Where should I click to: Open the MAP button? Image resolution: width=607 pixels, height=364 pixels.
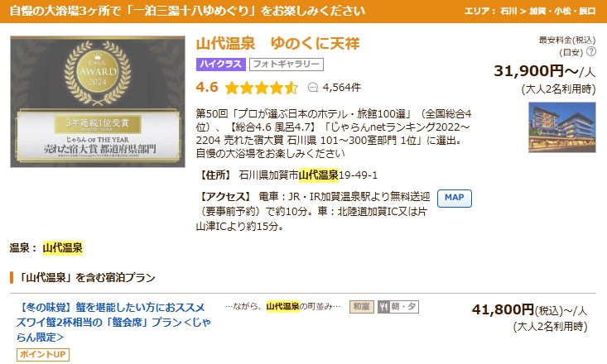pos(453,198)
